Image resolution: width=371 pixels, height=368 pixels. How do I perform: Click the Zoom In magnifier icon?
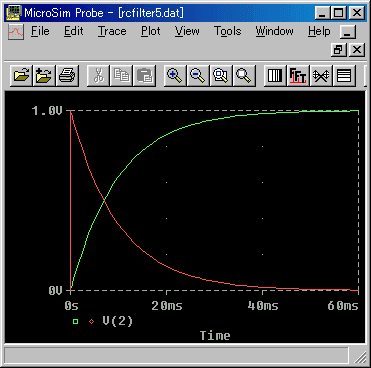(175, 75)
